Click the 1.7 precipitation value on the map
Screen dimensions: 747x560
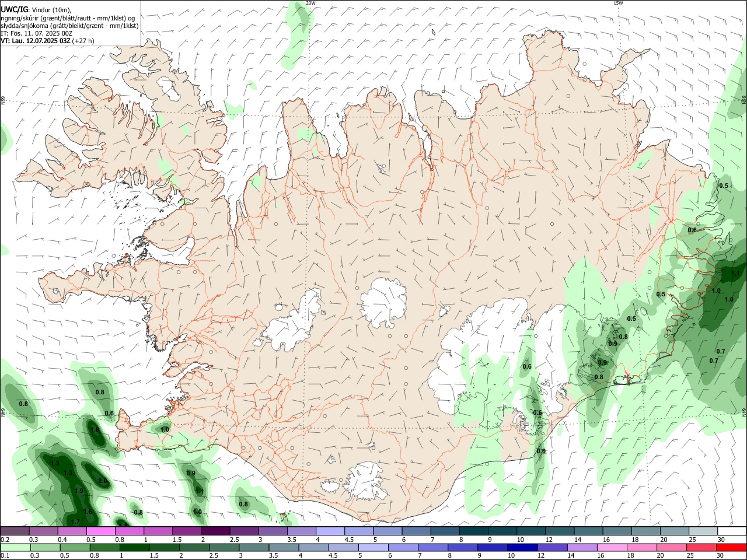click(x=75, y=521)
